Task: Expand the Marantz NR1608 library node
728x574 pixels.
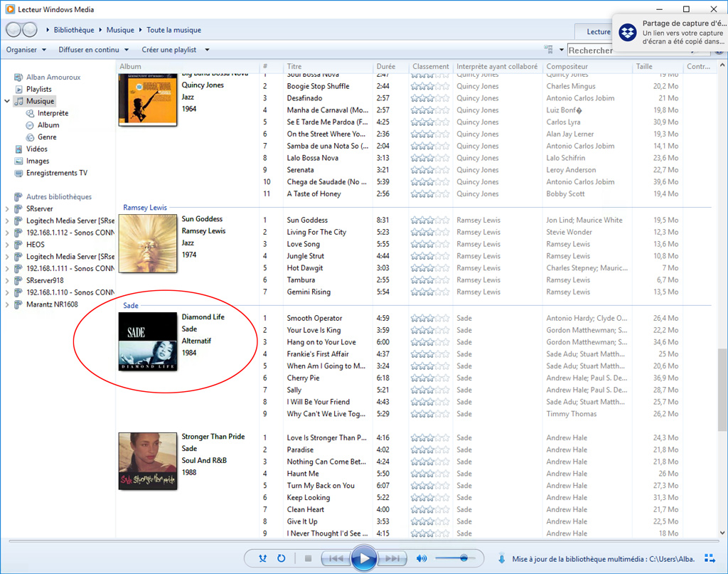Action: [7, 304]
